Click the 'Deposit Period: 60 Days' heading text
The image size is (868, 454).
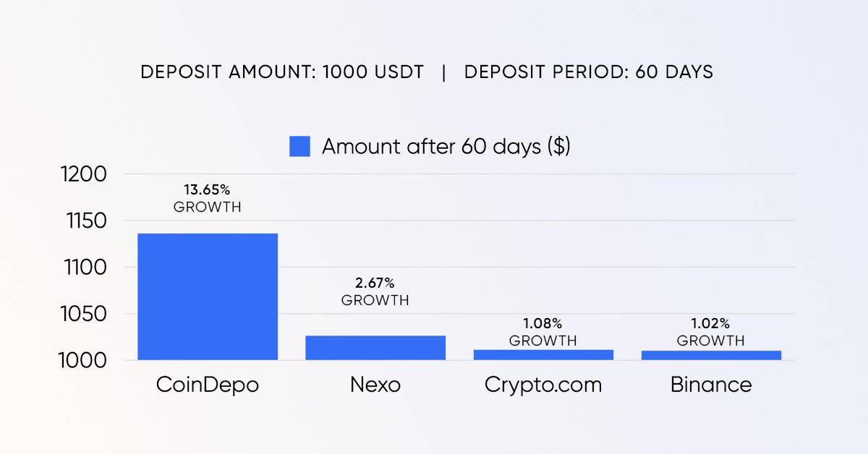coord(589,72)
